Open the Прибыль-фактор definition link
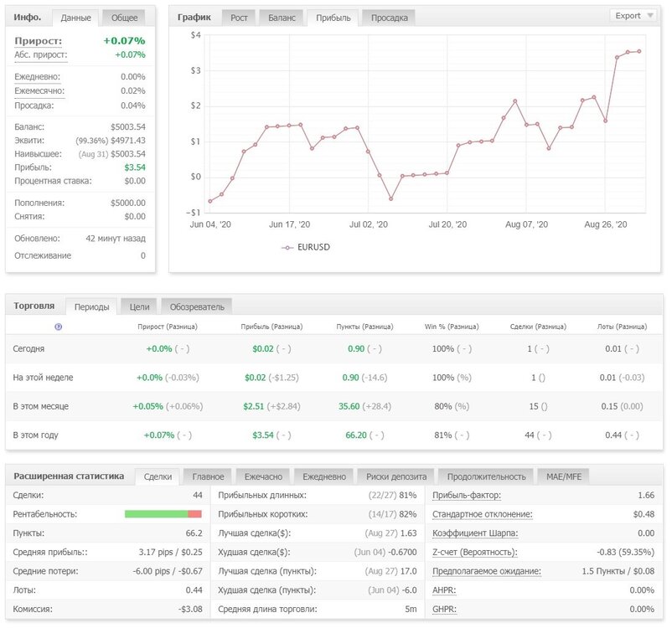This screenshot has width=672, height=628. 466,495
